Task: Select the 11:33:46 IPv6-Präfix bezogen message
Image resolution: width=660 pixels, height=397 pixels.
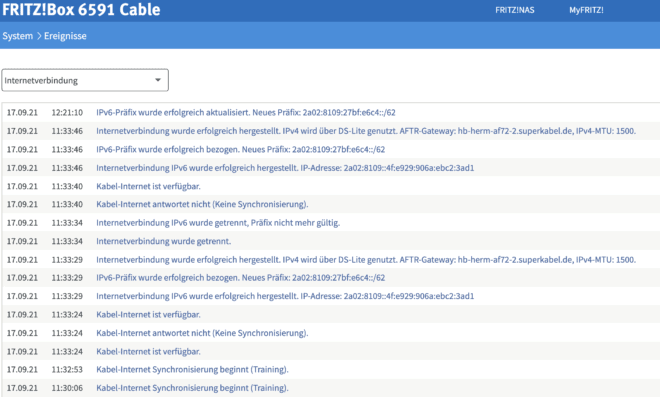Action: [240, 149]
